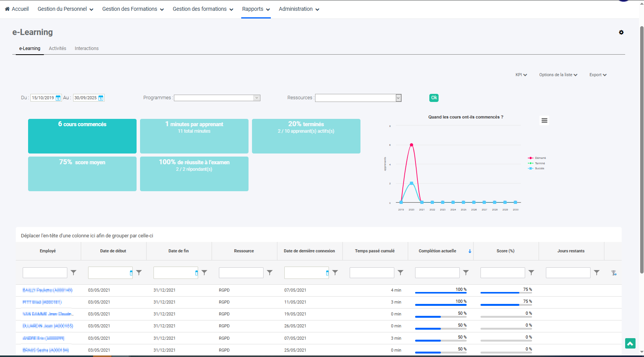Click the Score (%) column filter funnel

click(531, 272)
